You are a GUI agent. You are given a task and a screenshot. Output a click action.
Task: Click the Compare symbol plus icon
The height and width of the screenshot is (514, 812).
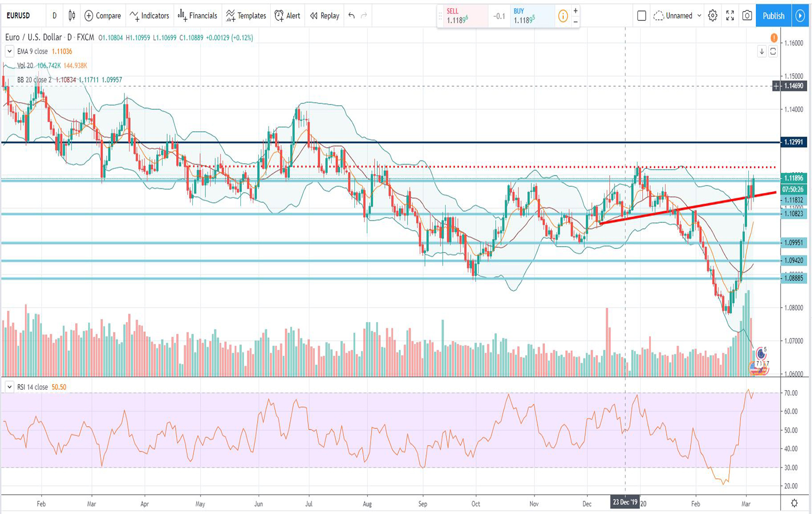click(89, 16)
